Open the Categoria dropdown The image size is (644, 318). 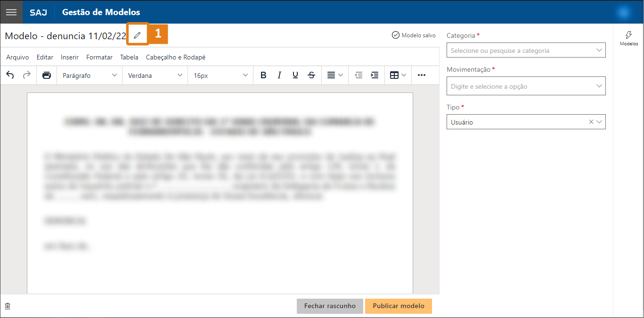pos(526,50)
